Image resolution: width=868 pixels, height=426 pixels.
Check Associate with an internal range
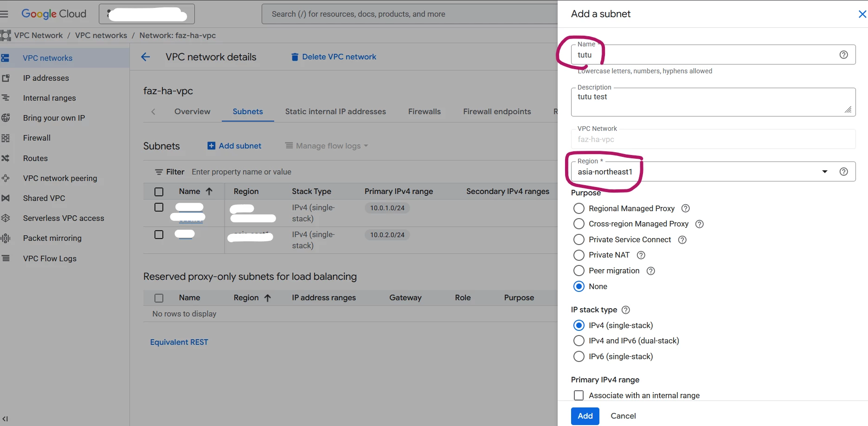pyautogui.click(x=579, y=395)
